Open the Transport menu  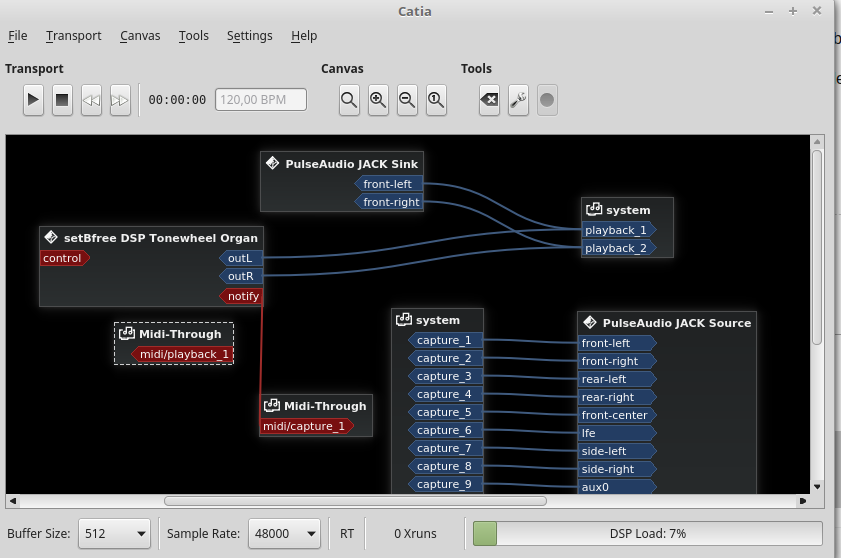pos(73,36)
